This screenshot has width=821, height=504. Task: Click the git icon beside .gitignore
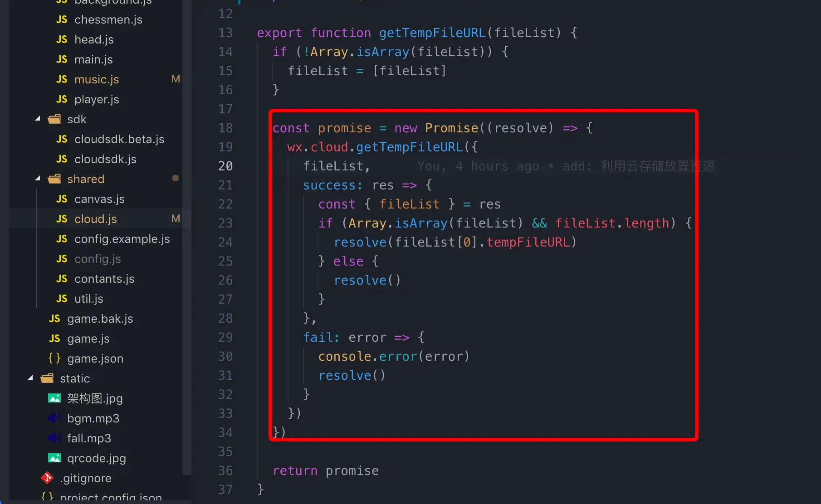point(47,478)
